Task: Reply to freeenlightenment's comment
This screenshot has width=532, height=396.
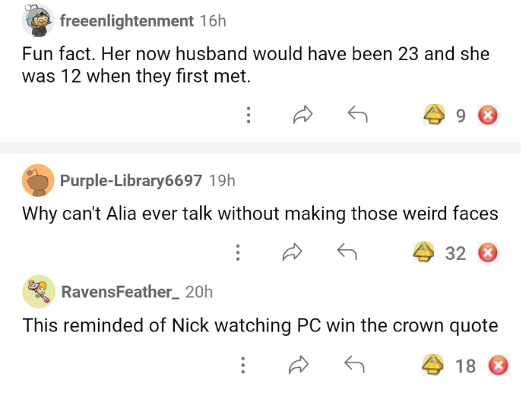Action: pyautogui.click(x=357, y=116)
